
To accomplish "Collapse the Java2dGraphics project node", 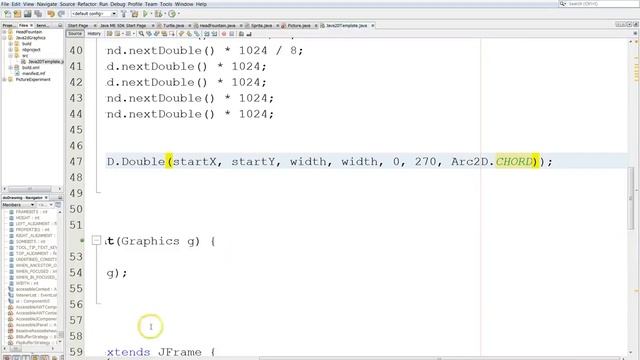I will (4, 38).
